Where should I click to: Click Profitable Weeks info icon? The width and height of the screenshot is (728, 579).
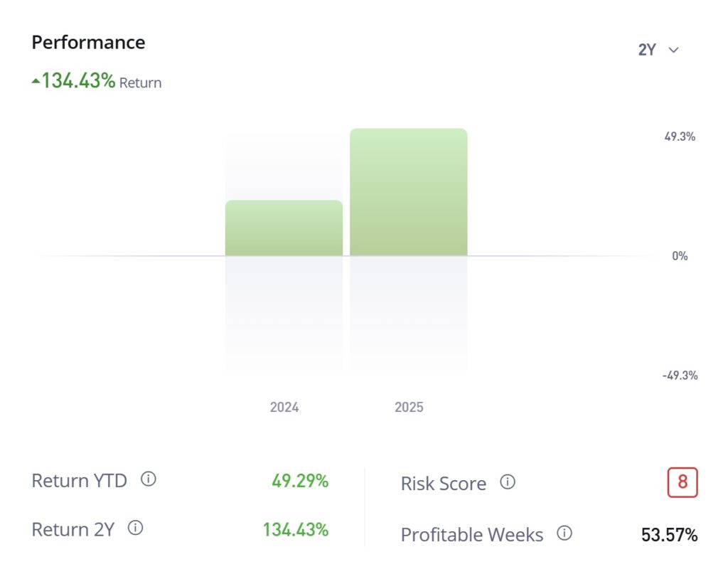564,533
